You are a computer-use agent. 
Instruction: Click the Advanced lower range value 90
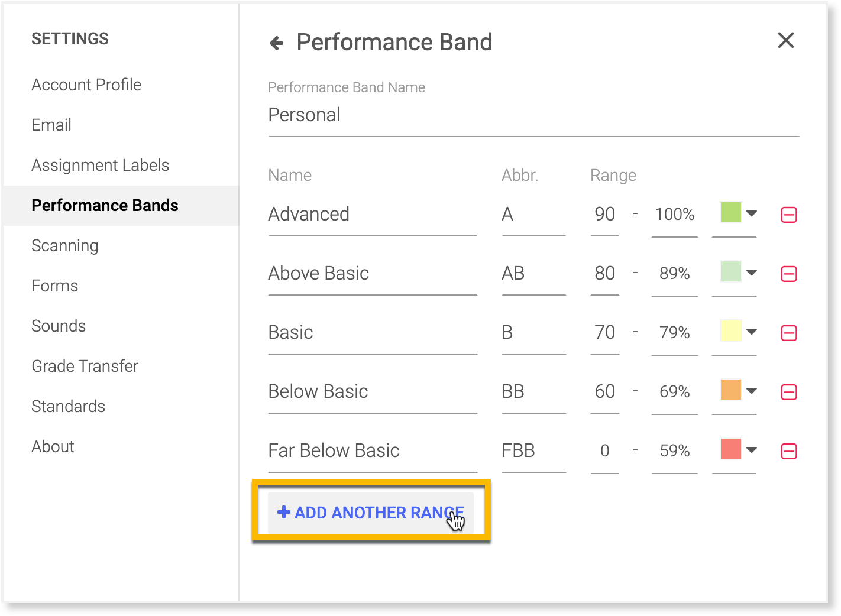(604, 215)
